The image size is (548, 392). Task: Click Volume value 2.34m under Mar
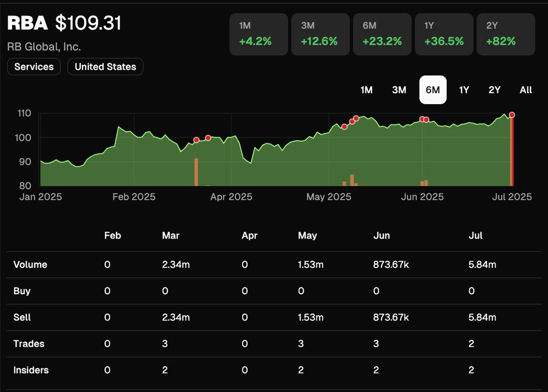click(176, 265)
